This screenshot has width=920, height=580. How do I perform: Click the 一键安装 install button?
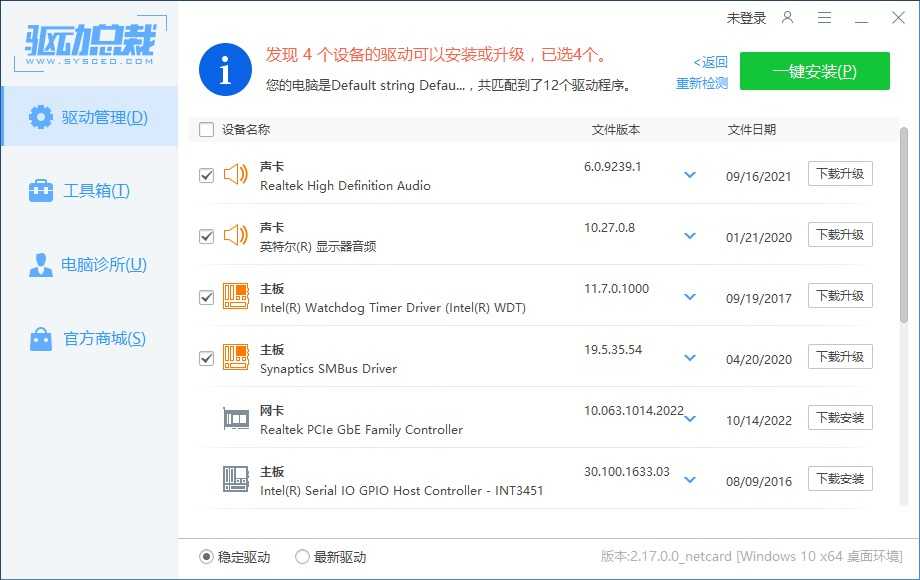815,71
